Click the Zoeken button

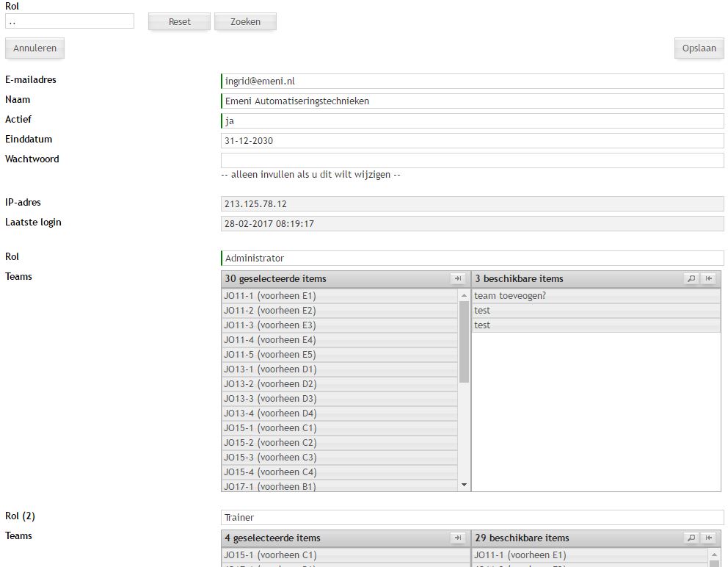pos(245,22)
